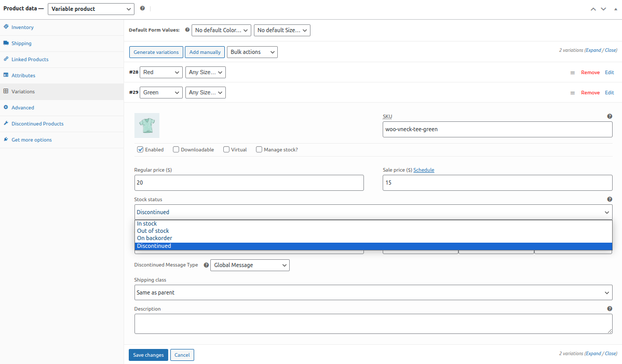
Task: Expand the Discontinued Message Type dropdown
Action: point(250,265)
